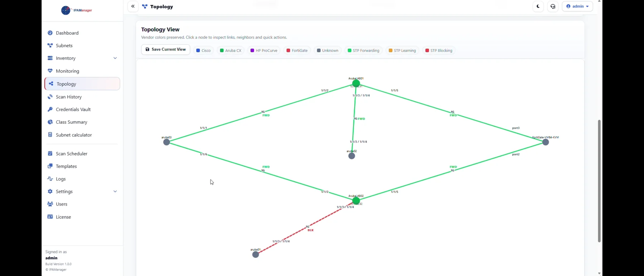This screenshot has height=276, width=644.
Task: Click the Credentials Vault key icon
Action: pos(50,109)
